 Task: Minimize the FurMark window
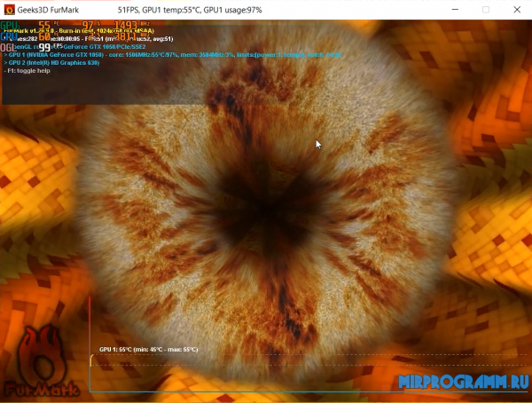[455, 10]
